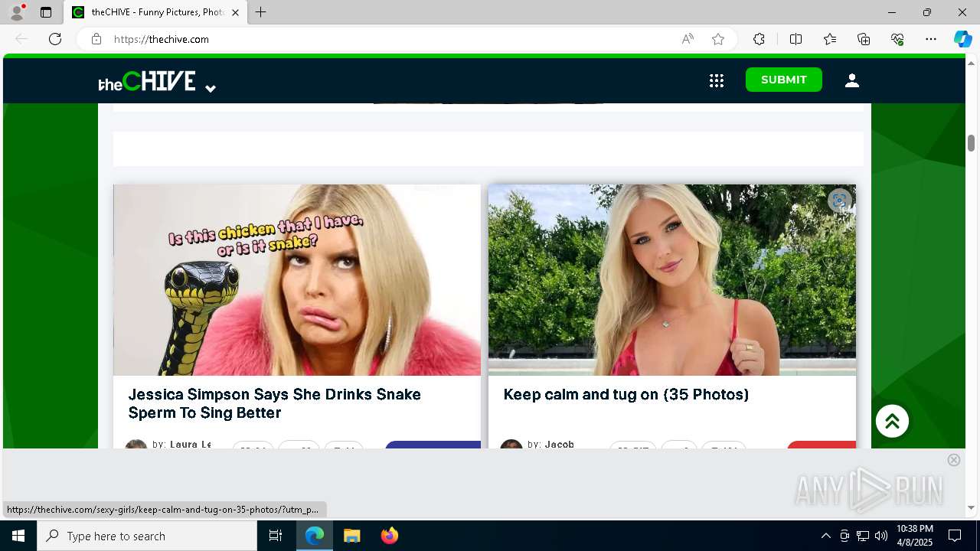Open author Laura Le link
Viewport: 980px width, 551px height.
pos(190,445)
